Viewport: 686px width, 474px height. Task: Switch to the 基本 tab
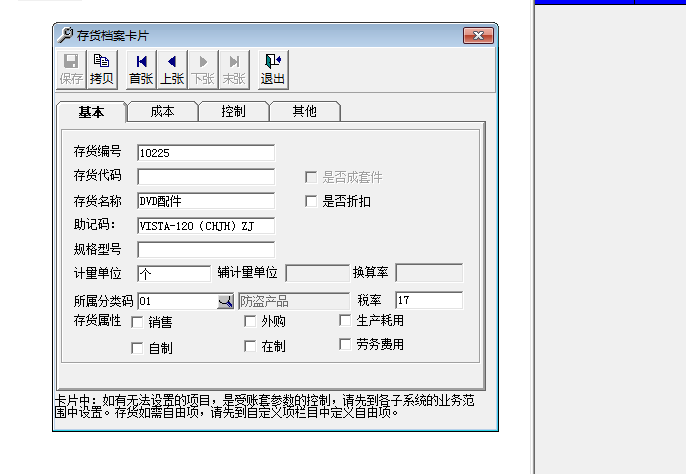point(91,112)
